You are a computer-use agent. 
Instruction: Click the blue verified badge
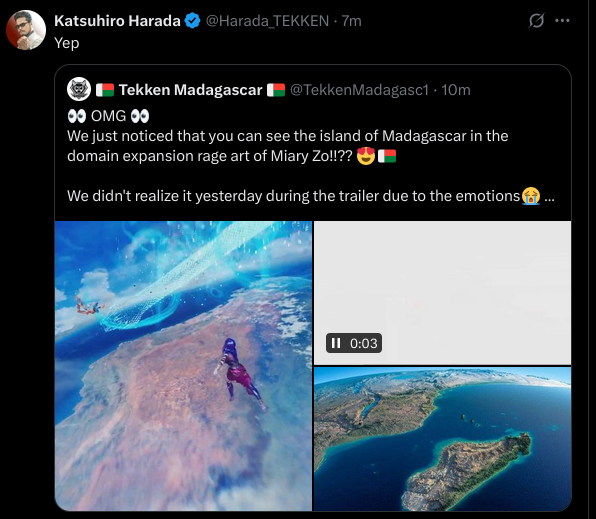pyautogui.click(x=192, y=21)
